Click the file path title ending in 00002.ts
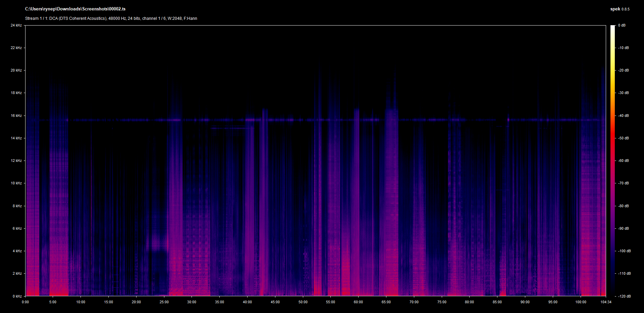 75,9
